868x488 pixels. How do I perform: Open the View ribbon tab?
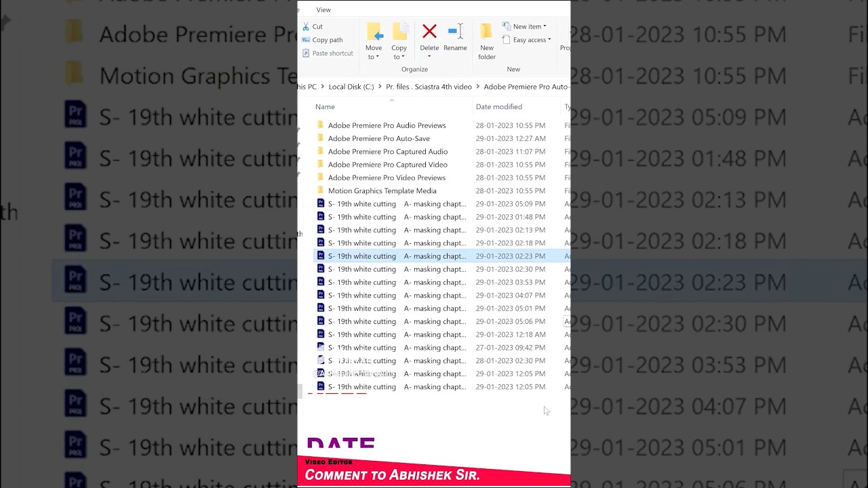click(323, 9)
